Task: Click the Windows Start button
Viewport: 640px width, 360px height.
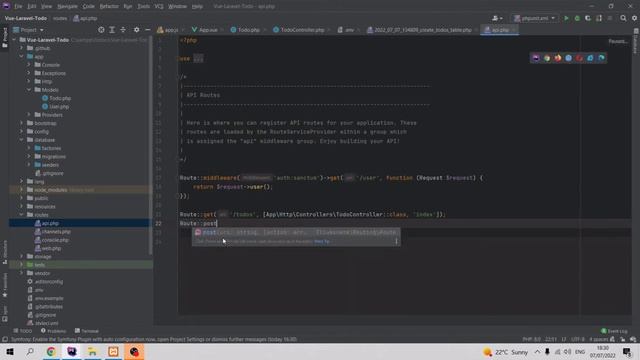Action: coord(10,352)
